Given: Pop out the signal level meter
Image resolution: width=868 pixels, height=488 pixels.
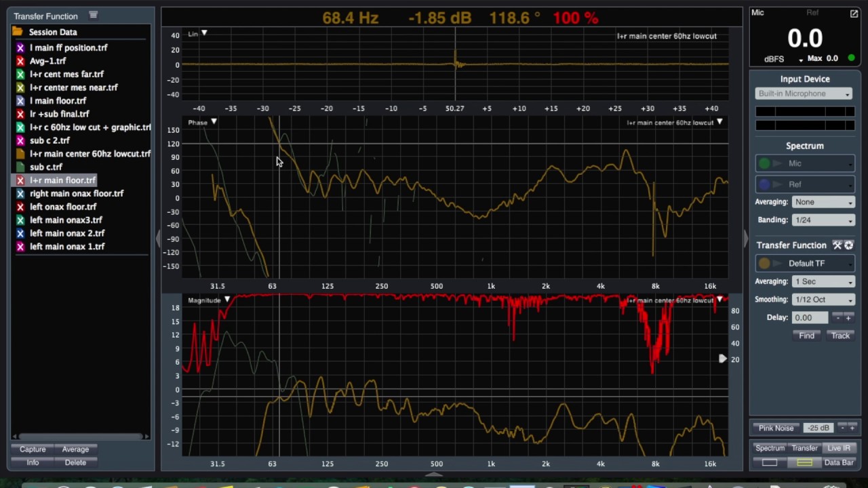Looking at the screenshot, I should 854,14.
